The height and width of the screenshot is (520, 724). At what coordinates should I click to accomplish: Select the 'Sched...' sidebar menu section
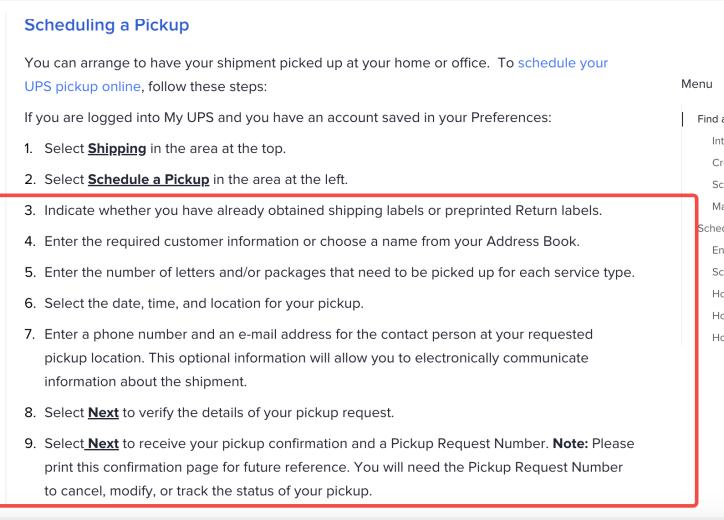point(711,228)
